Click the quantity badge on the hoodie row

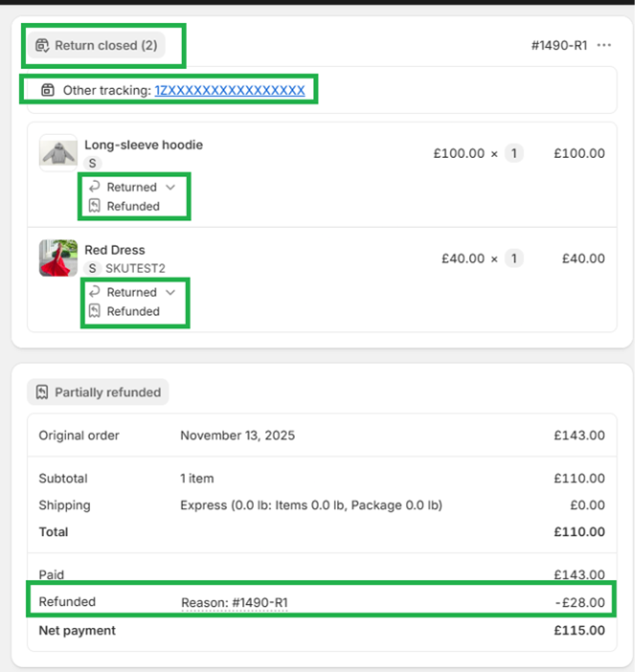(x=514, y=153)
